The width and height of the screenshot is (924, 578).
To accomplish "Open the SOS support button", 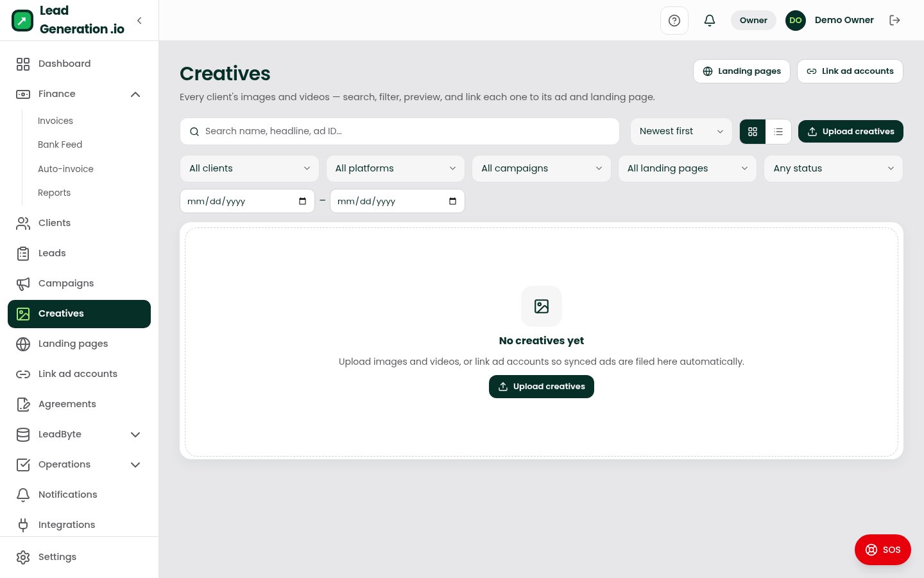I will pos(883,550).
